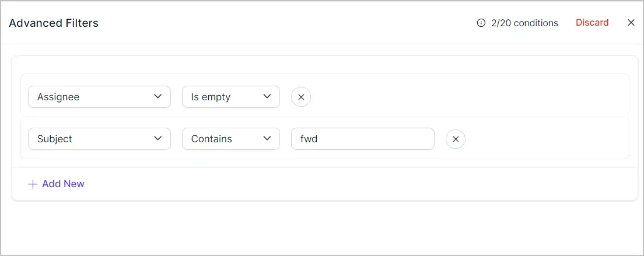Remove the Subject condition with X icon
644x256 pixels.
tap(456, 139)
